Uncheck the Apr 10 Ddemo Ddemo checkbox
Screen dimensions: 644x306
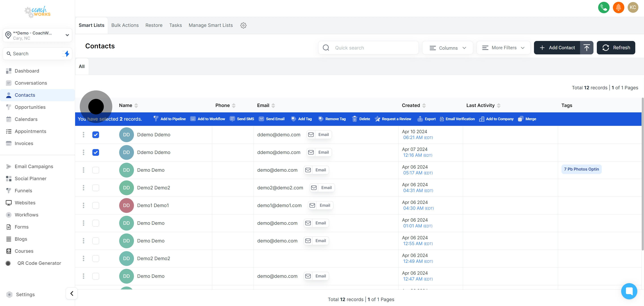click(x=95, y=135)
